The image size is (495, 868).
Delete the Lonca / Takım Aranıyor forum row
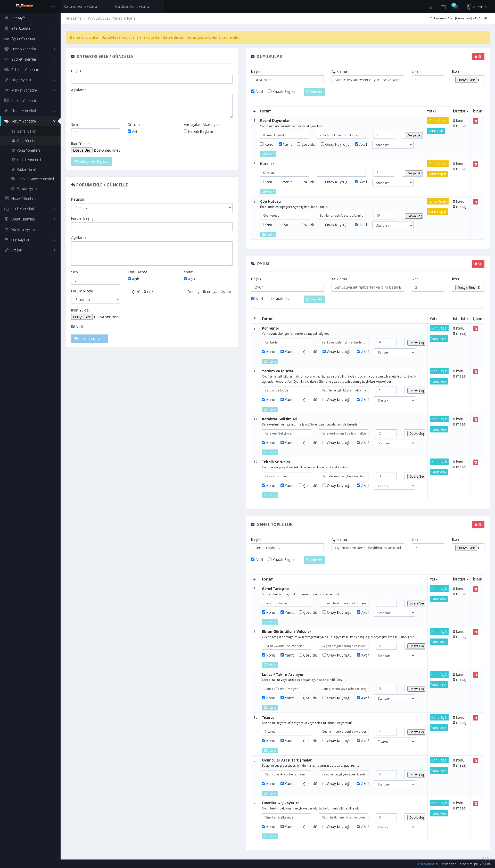(475, 675)
